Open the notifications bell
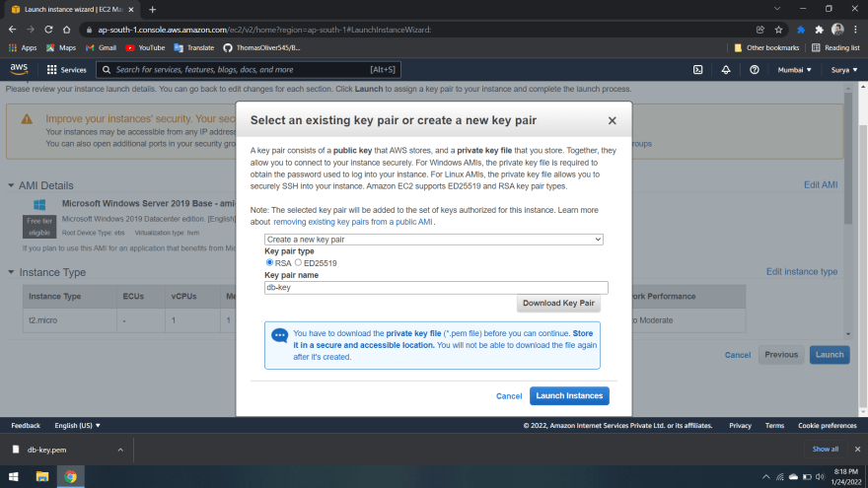Viewport: 868px width, 488px height. [x=726, y=70]
